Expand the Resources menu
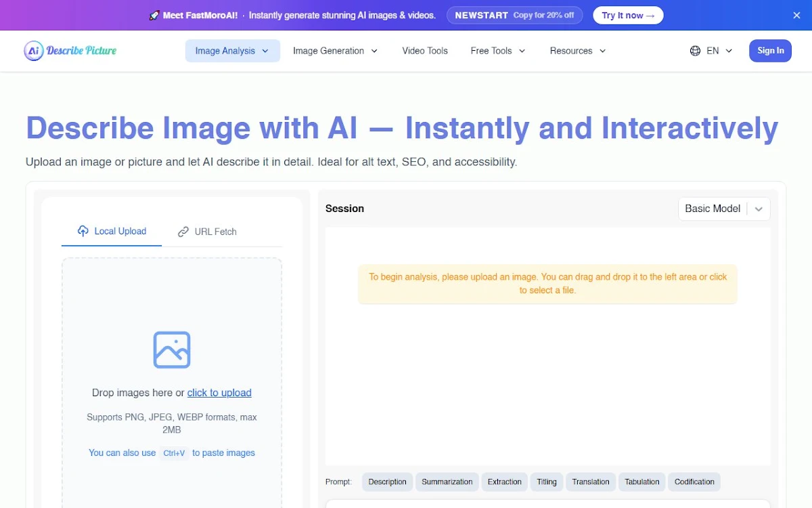Viewport: 812px width, 508px height. click(x=578, y=51)
